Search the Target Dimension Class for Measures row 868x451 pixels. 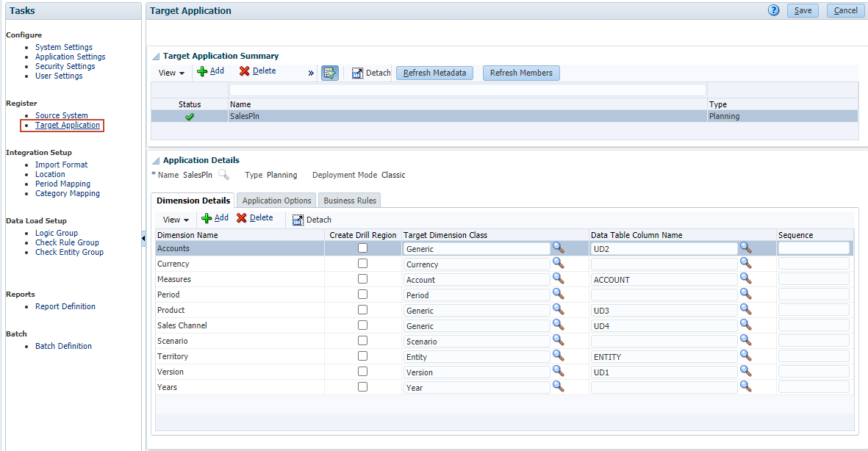pyautogui.click(x=559, y=278)
